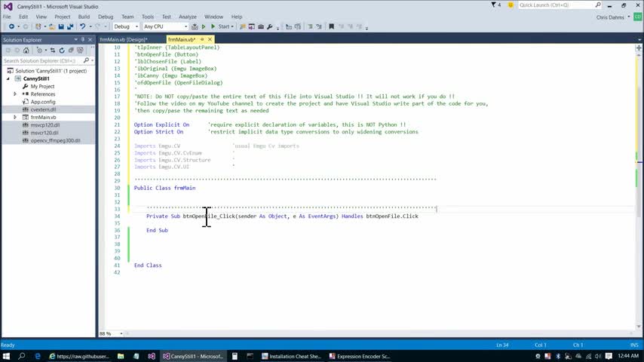Open Edge icon in the taskbar

[38, 356]
